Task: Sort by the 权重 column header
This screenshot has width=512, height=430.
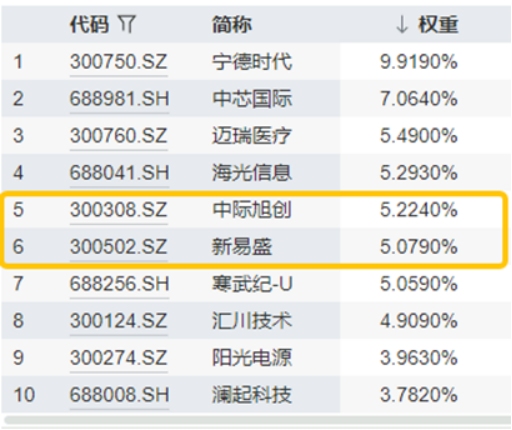Action: (438, 25)
